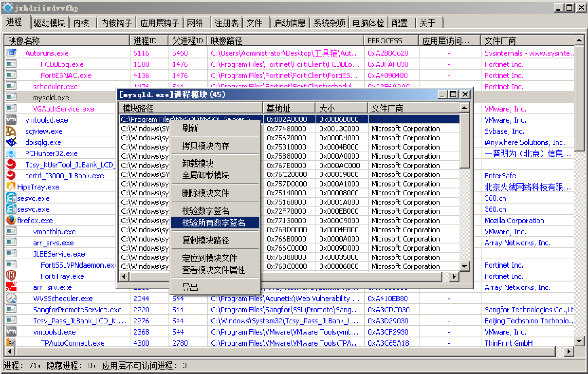Click the mysqld.exe process icon
This screenshot has width=588, height=374.
point(11,98)
